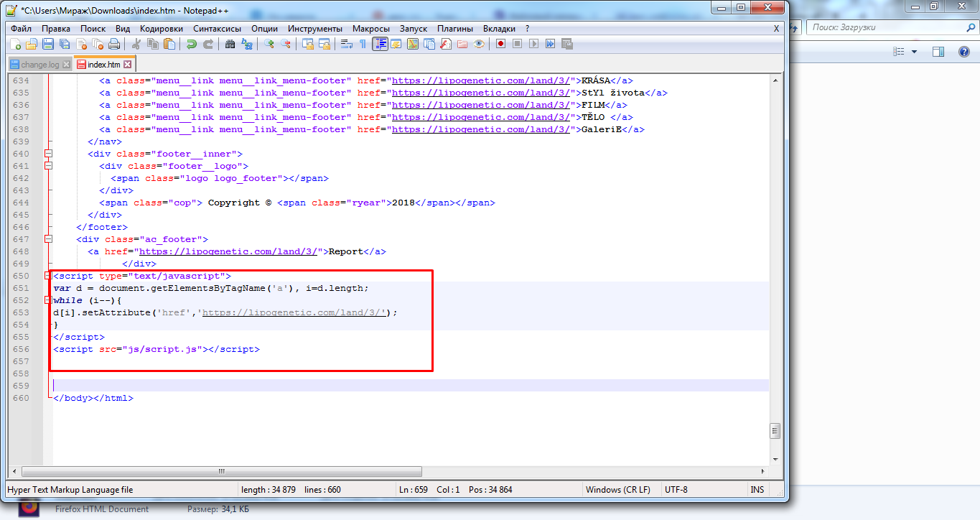Click the vertical scrollbar thumb

pos(775,431)
